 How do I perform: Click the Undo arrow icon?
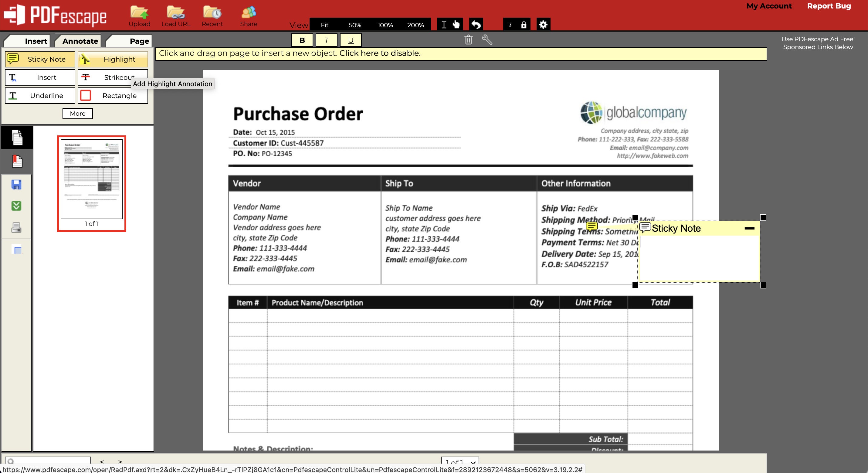[x=476, y=25]
